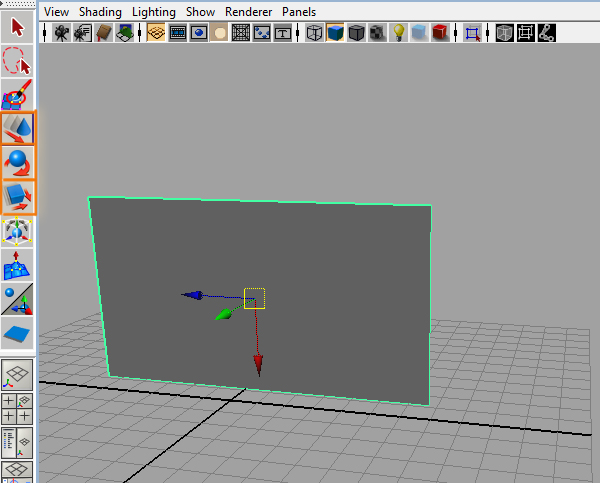Choose the Soft Modification tool
Viewport: 600px width, 483px height.
pos(17,265)
